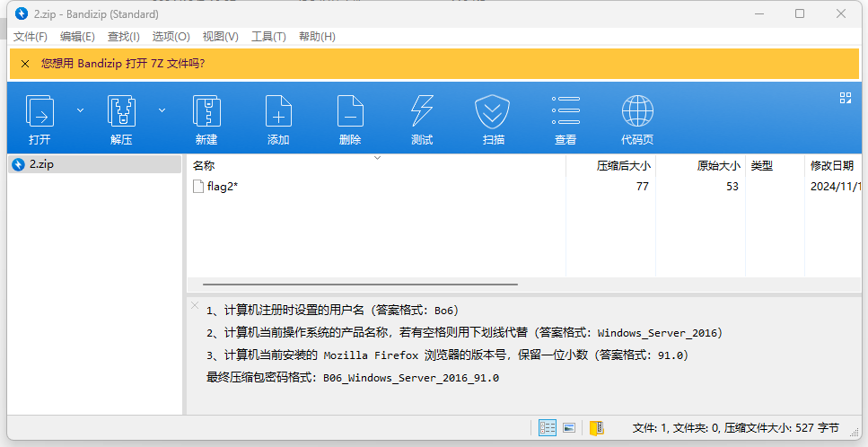The width and height of the screenshot is (868, 447).
Task: Click the toolbar grid customize icon
Action: click(846, 98)
